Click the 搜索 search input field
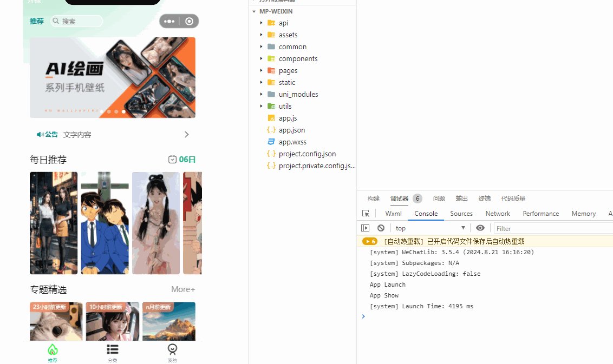Screen dimensions: 613x364 [77, 21]
